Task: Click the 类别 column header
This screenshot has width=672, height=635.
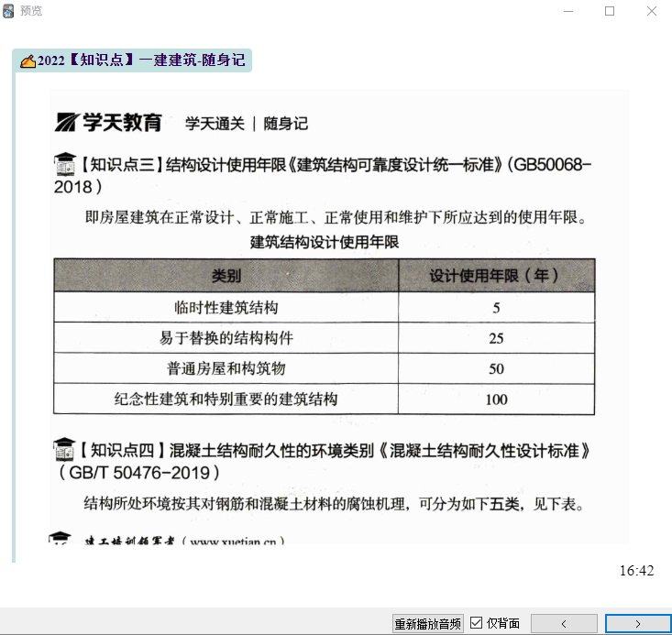Action: click(226, 276)
